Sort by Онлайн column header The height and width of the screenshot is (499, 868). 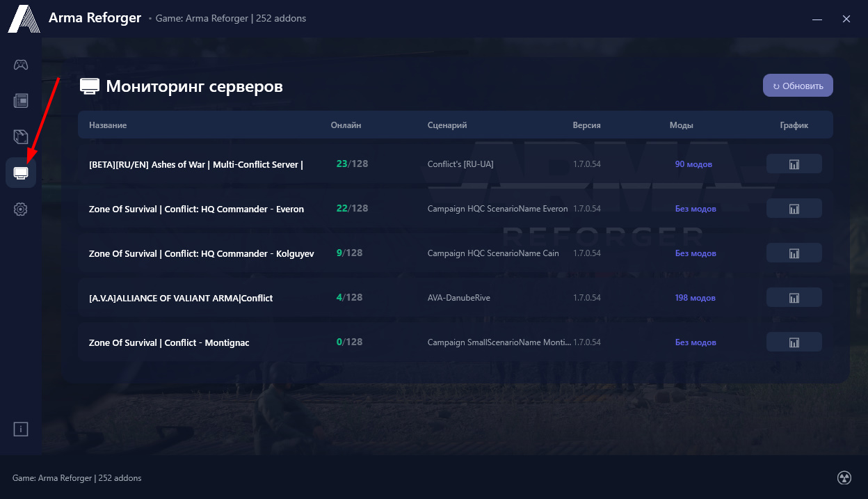346,125
